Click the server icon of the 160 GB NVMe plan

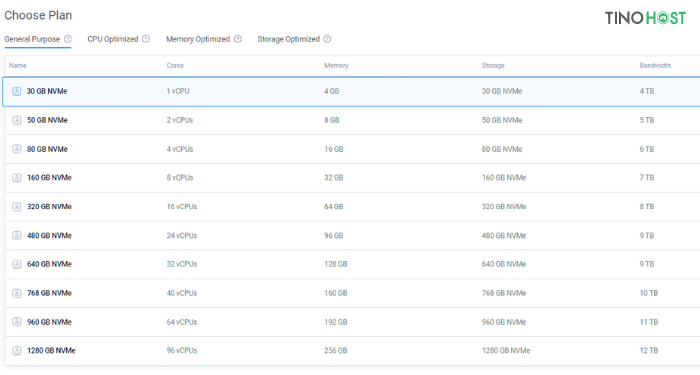pyautogui.click(x=17, y=178)
